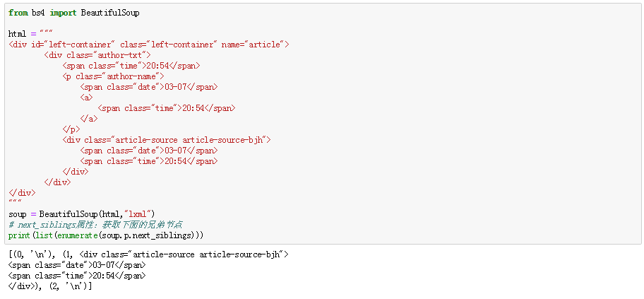Click the article-source div tag in code cell
Viewport: 644px width, 299px height.
coord(166,140)
